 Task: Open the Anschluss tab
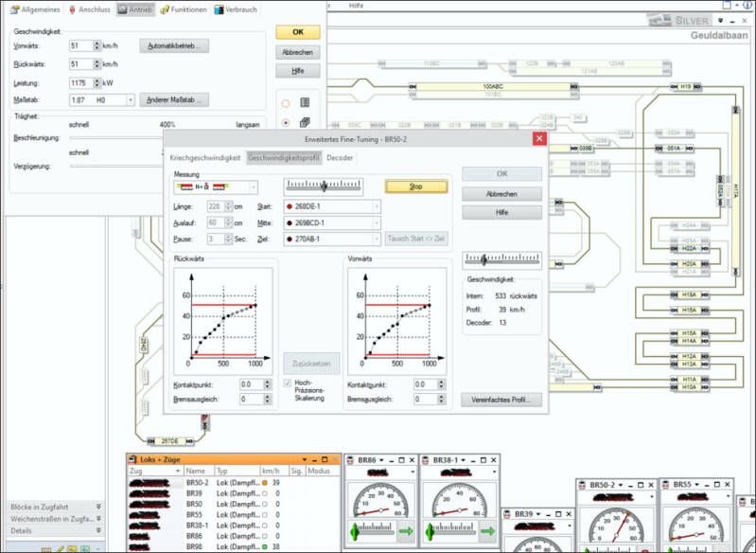tap(90, 9)
